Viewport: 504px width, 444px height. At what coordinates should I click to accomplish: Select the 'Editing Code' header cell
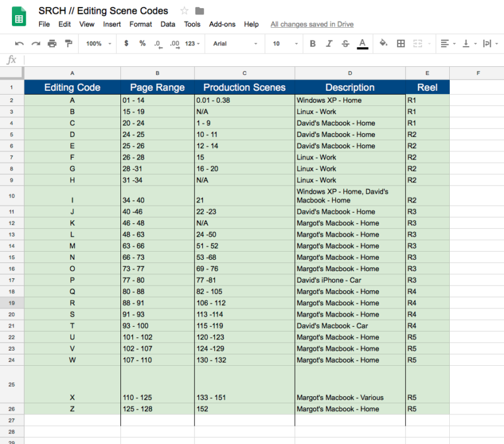pos(72,87)
